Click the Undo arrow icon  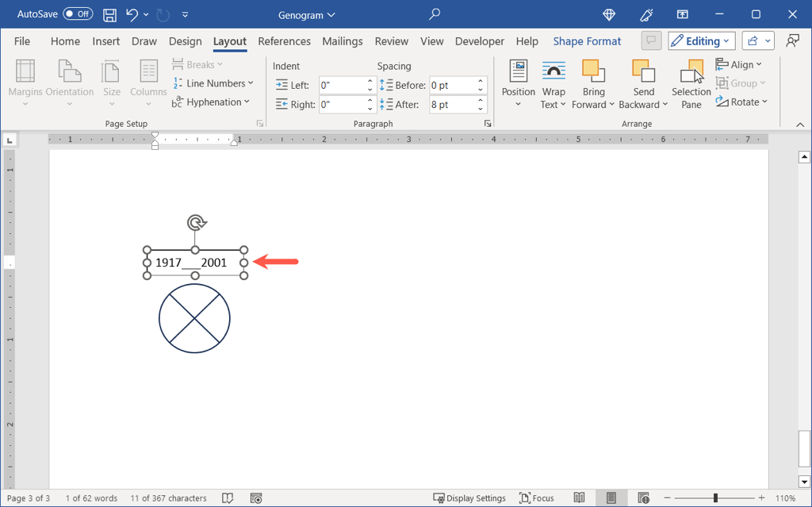point(132,14)
